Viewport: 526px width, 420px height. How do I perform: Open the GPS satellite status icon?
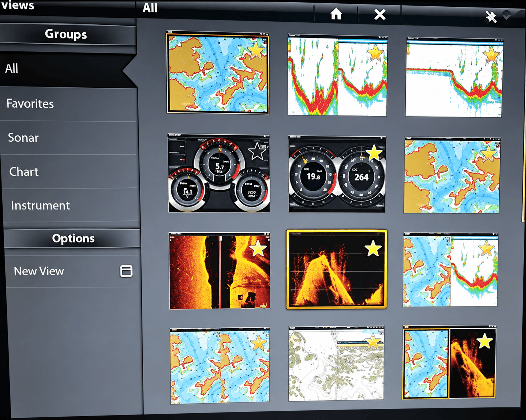pos(491,16)
